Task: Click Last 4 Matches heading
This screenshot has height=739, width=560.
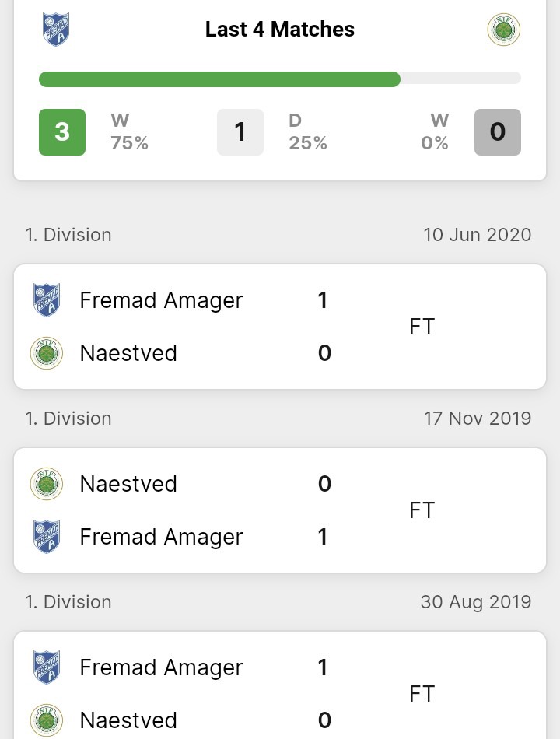Action: (x=280, y=30)
